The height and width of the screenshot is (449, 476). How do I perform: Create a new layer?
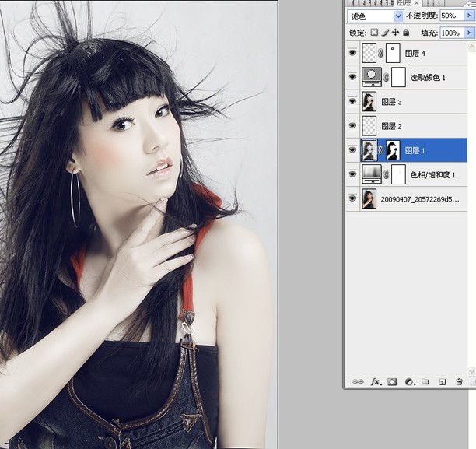pos(443,382)
